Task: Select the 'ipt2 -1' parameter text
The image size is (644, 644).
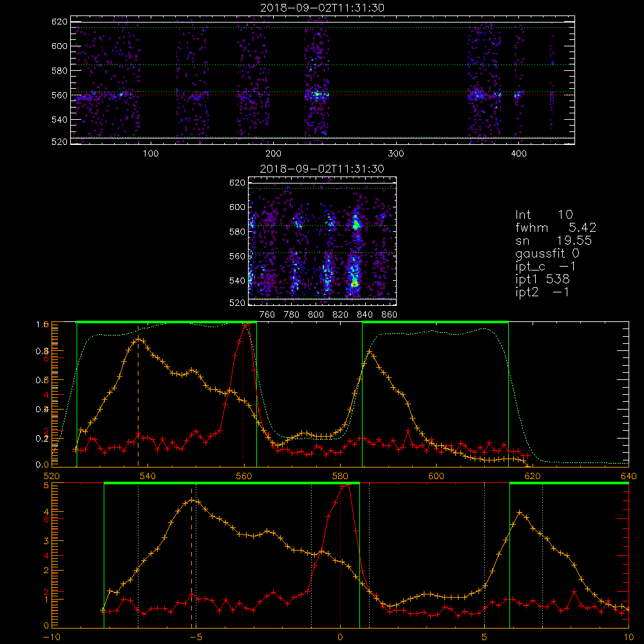Action: (542, 292)
